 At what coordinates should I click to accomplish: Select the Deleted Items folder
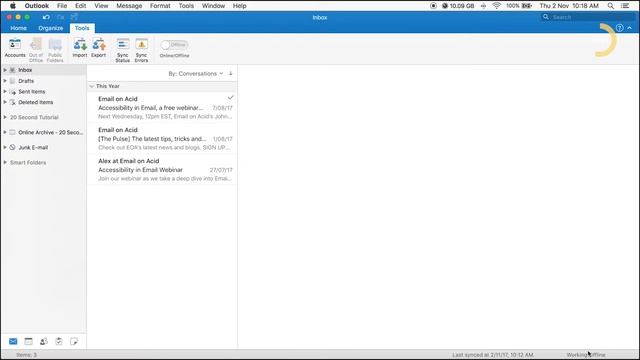[x=44, y=102]
